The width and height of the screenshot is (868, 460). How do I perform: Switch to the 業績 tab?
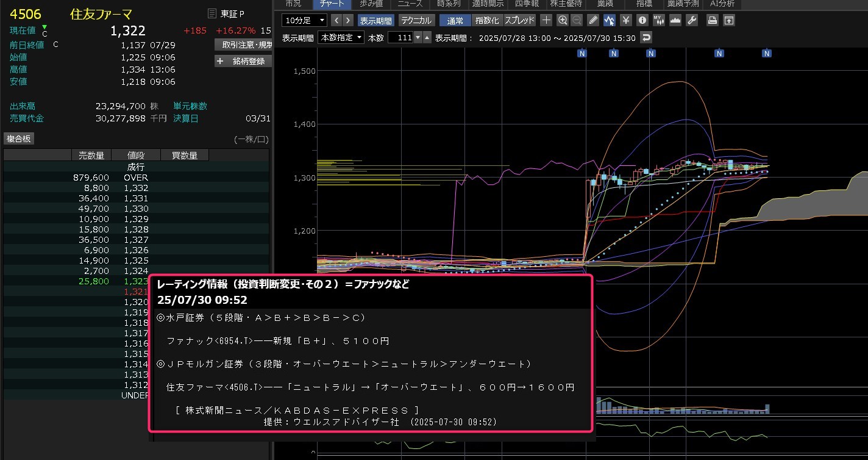click(x=605, y=4)
